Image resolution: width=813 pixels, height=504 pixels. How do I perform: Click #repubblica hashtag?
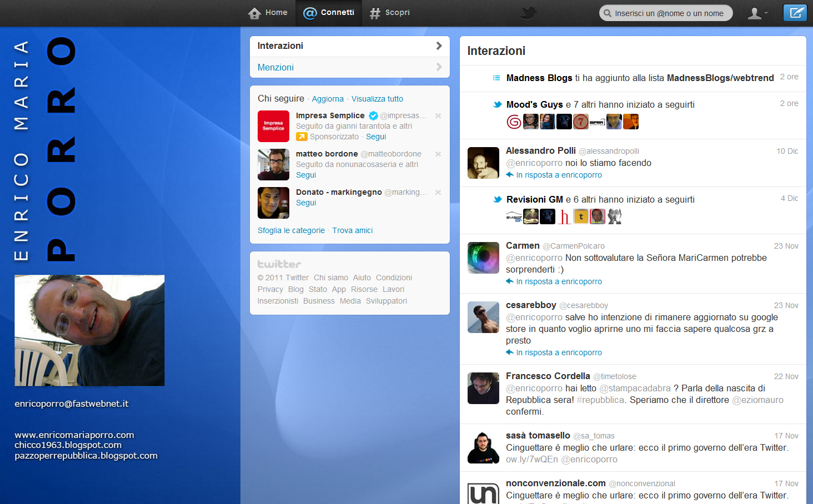click(x=601, y=400)
